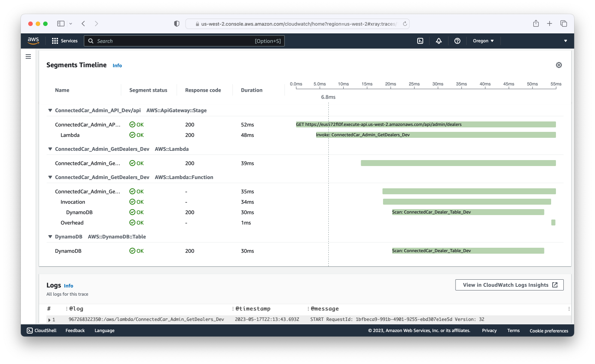Collapse the GetDealers_Dev AWS::Lambda::Function group

[50, 177]
